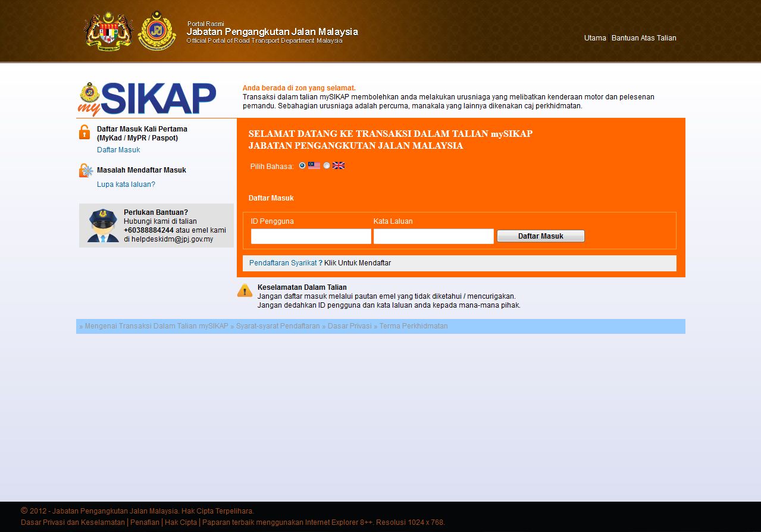Click Lupa kata laluan link
The height and width of the screenshot is (532, 761).
[126, 184]
